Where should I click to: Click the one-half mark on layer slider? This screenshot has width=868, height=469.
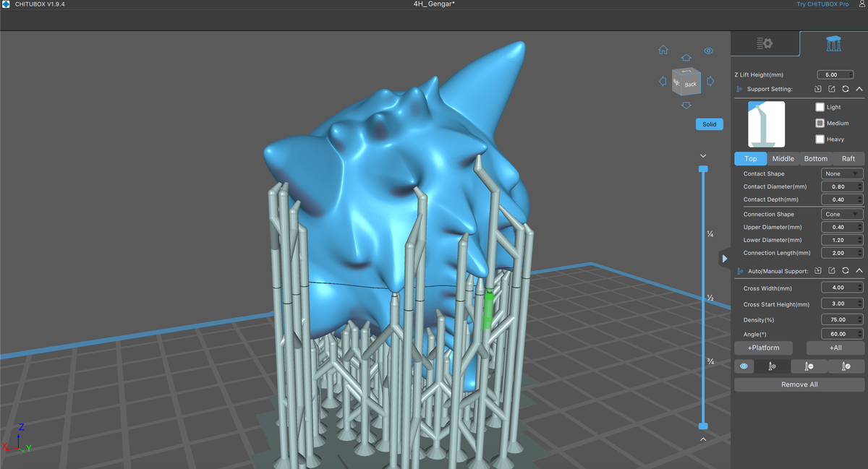711,298
